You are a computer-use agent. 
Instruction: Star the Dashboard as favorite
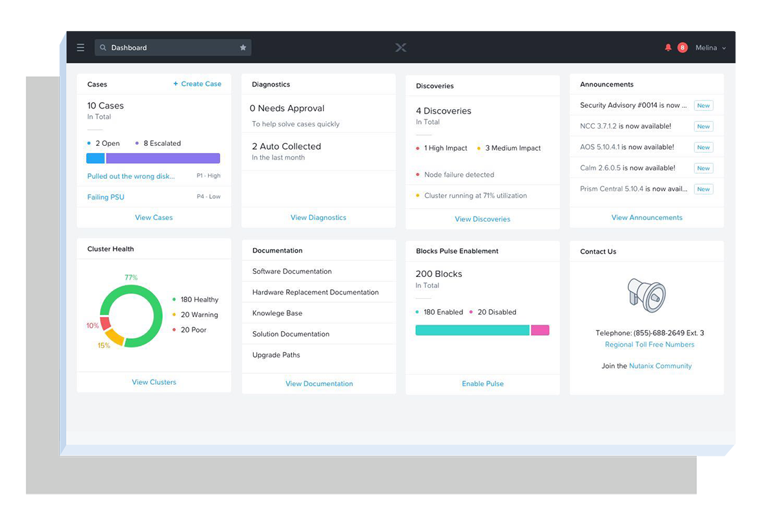coord(243,48)
